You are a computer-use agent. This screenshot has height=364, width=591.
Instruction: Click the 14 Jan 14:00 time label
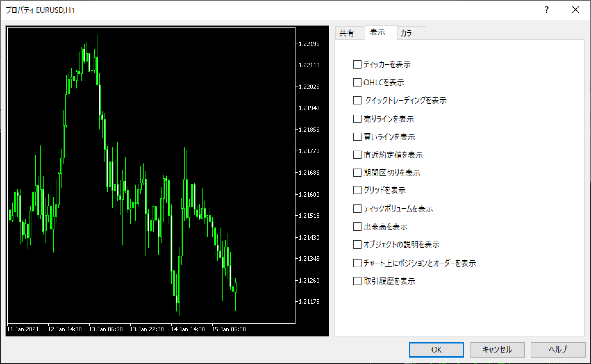pyautogui.click(x=188, y=329)
